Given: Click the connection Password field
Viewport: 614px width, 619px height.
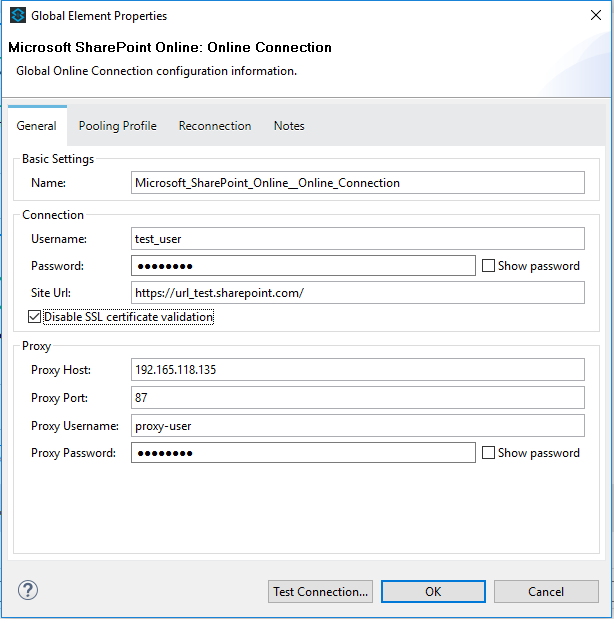Looking at the screenshot, I should [302, 266].
